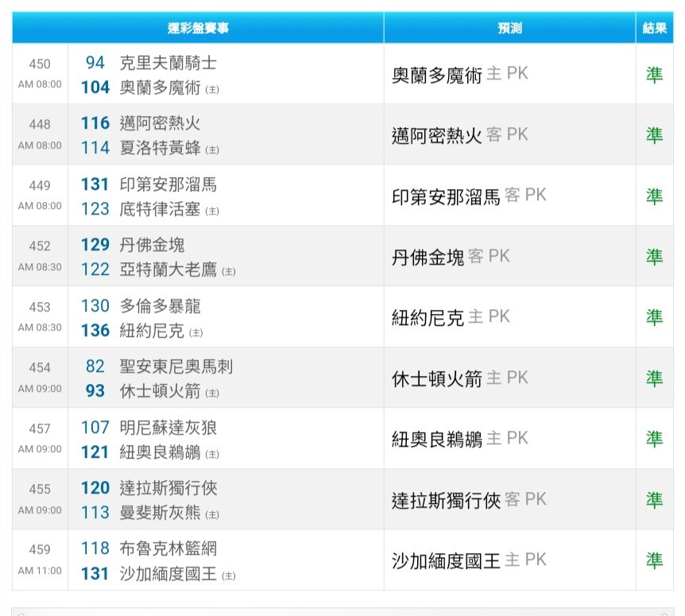Select 休士頓火箭 in game 454 matchup
Viewport: 685px width, 616px height.
160,391
